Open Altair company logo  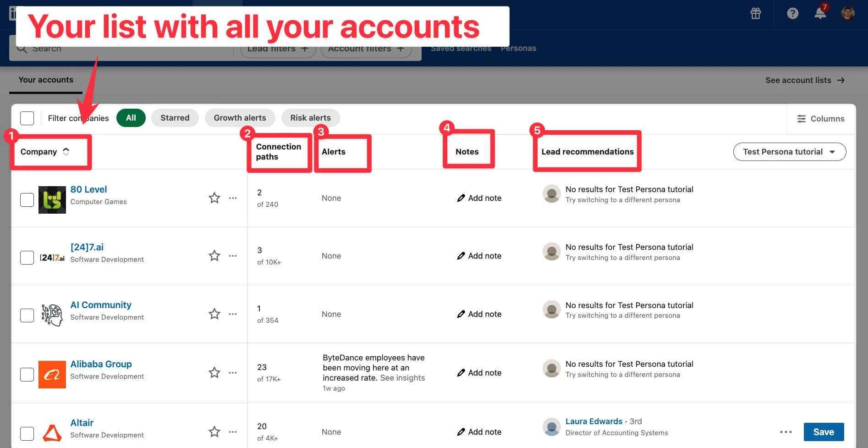[52, 433]
